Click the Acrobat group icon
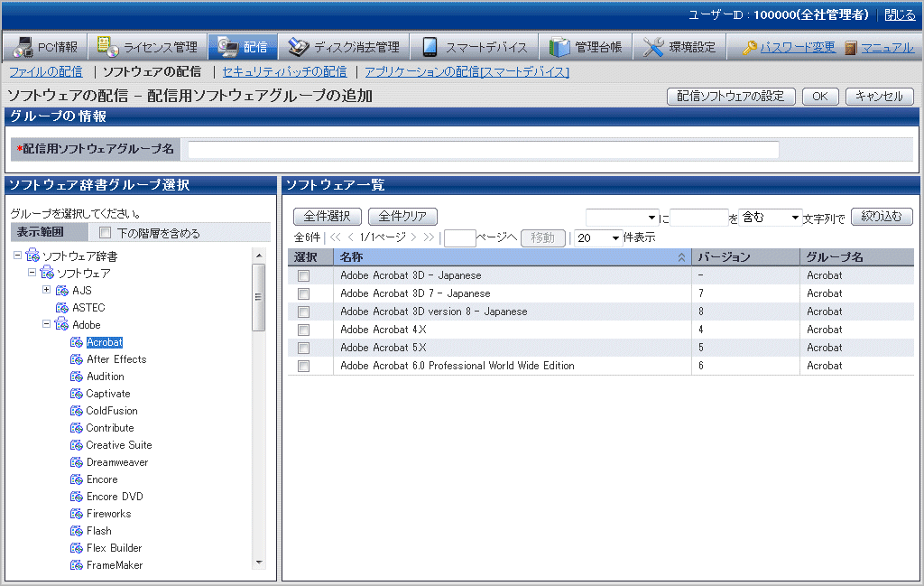This screenshot has height=586, width=924. [x=77, y=342]
